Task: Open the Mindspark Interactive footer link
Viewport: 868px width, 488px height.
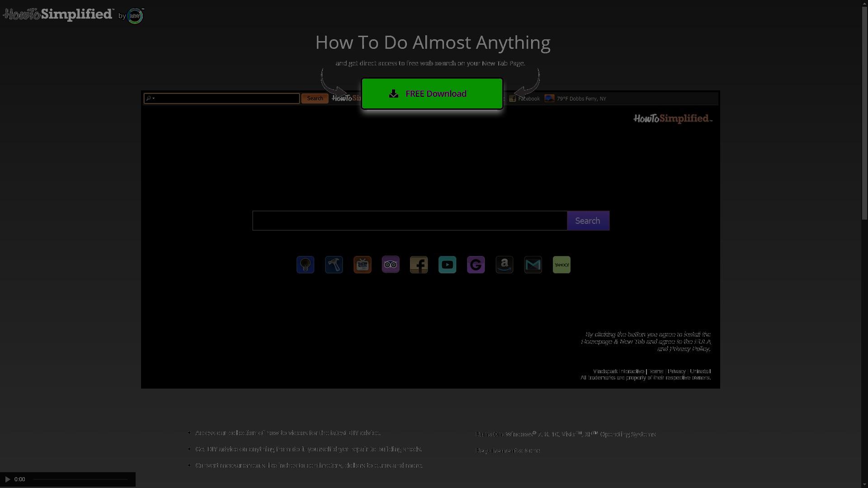Action: pos(618,371)
